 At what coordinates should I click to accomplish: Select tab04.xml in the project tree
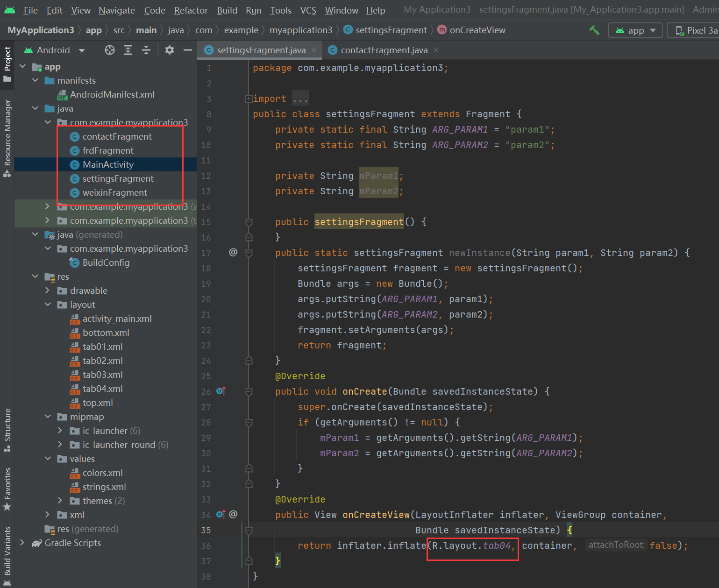coord(102,389)
